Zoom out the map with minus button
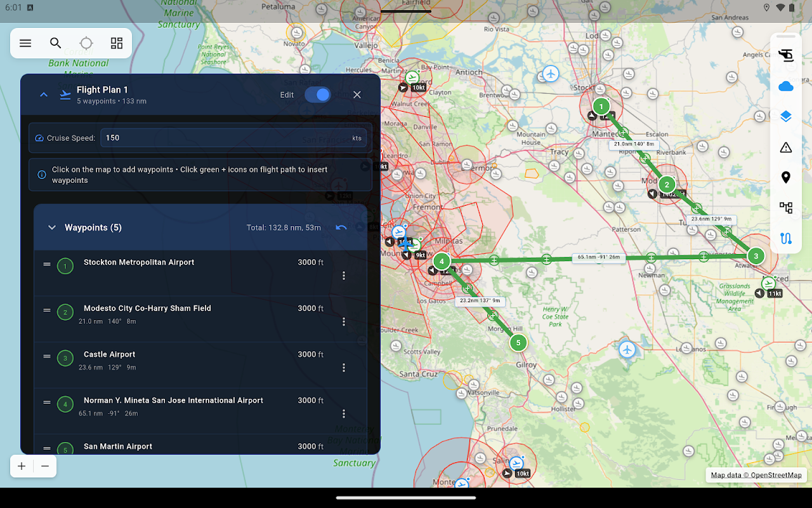Viewport: 812px width, 508px height. (45, 466)
